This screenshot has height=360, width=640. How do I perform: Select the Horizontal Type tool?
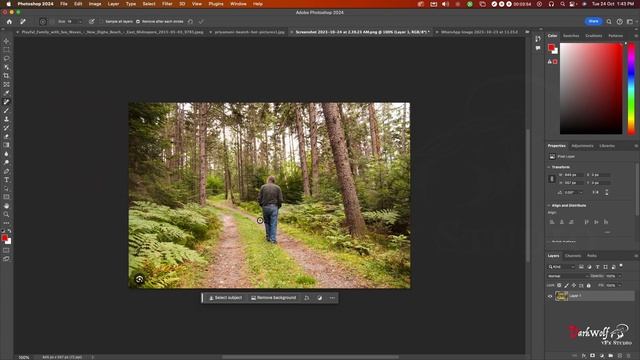coord(6,180)
